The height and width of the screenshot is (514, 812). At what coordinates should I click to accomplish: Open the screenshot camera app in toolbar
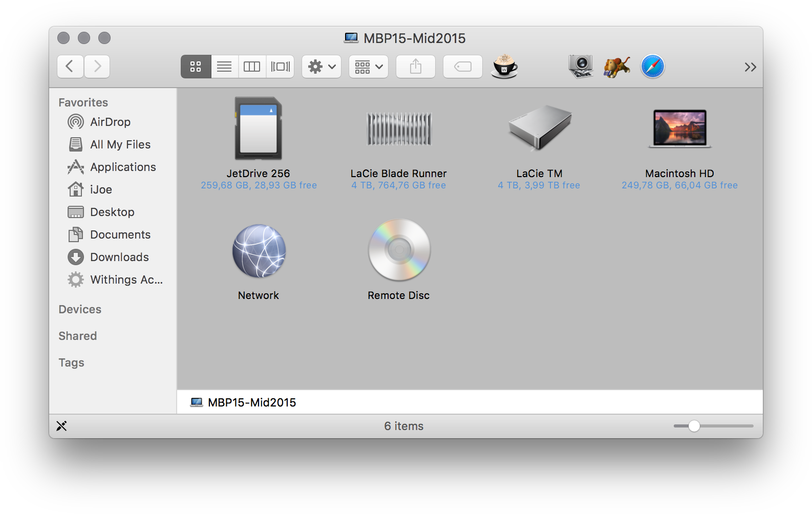pos(581,67)
